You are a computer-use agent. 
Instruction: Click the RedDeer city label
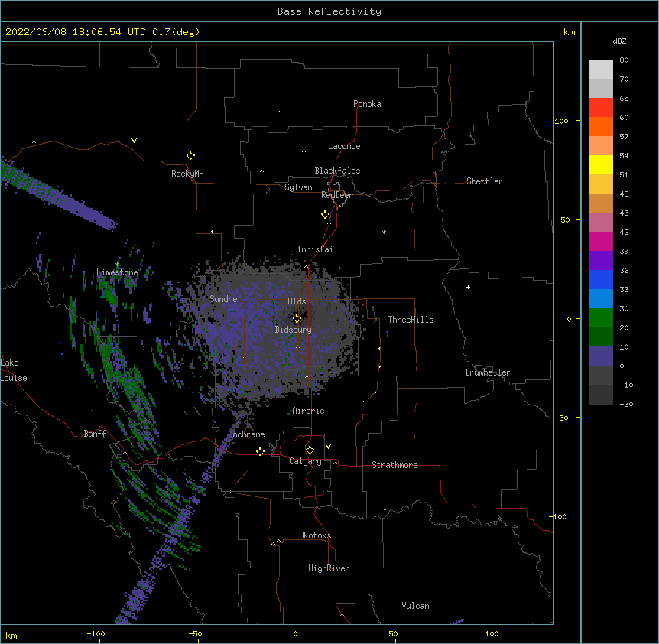[336, 195]
